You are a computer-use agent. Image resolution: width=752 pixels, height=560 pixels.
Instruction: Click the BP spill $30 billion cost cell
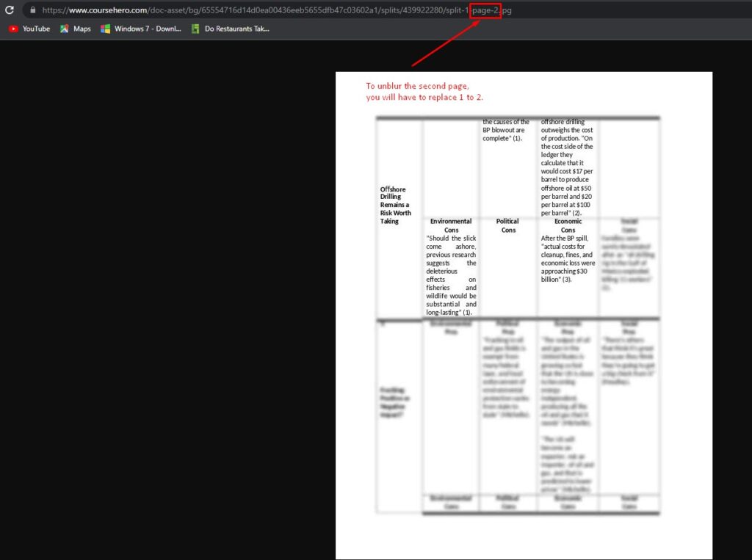[x=568, y=259]
